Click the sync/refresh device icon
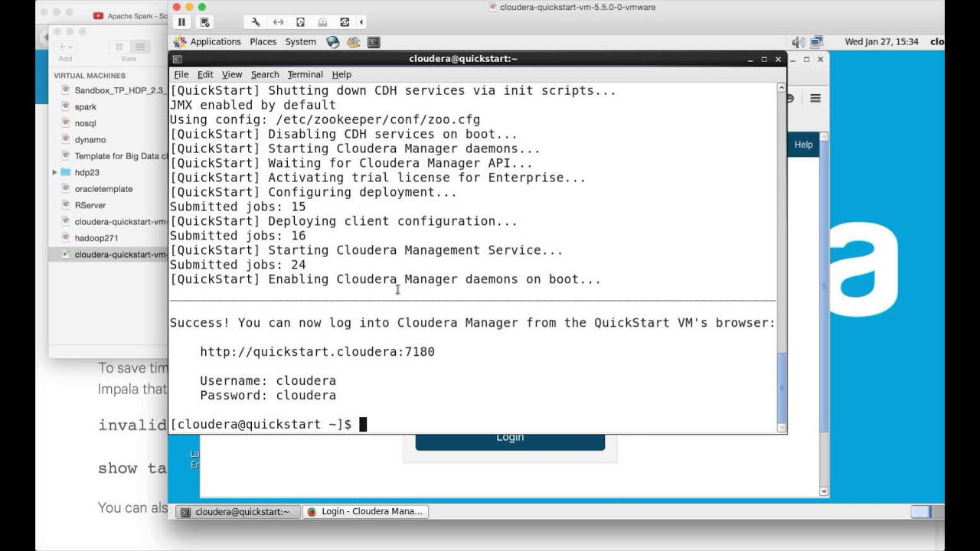980x551 pixels. point(345,22)
